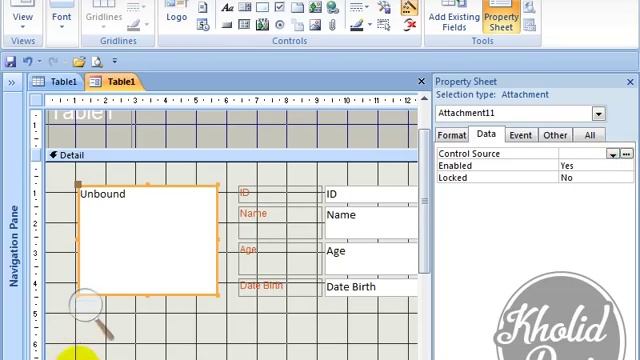Save the form with the floppy disk icon
The width and height of the screenshot is (640, 360).
10,62
